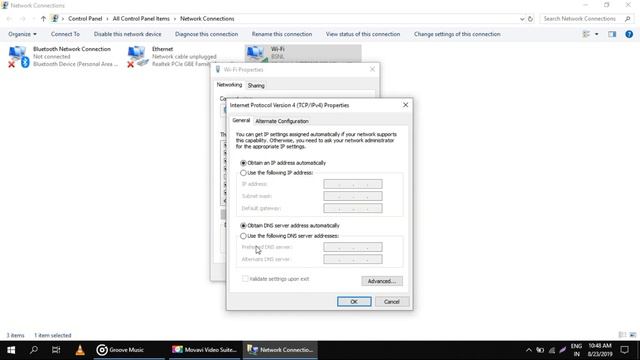Click Network Connections taskbar button

[281, 350]
